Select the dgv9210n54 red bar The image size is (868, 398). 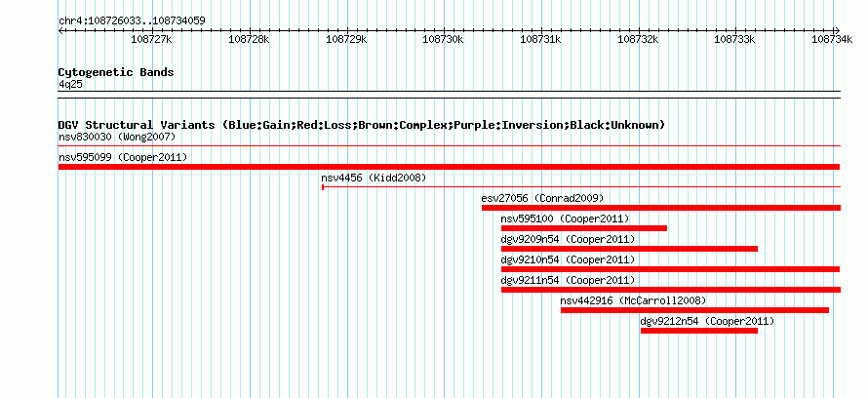coord(670,269)
